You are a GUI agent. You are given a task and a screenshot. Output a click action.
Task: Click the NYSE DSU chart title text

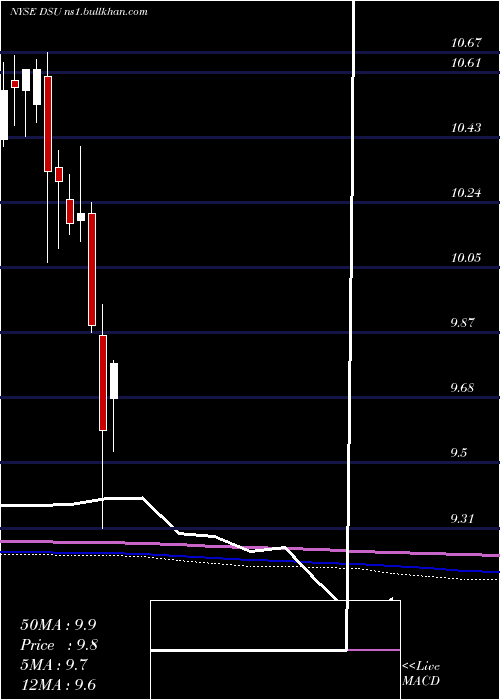click(x=79, y=12)
